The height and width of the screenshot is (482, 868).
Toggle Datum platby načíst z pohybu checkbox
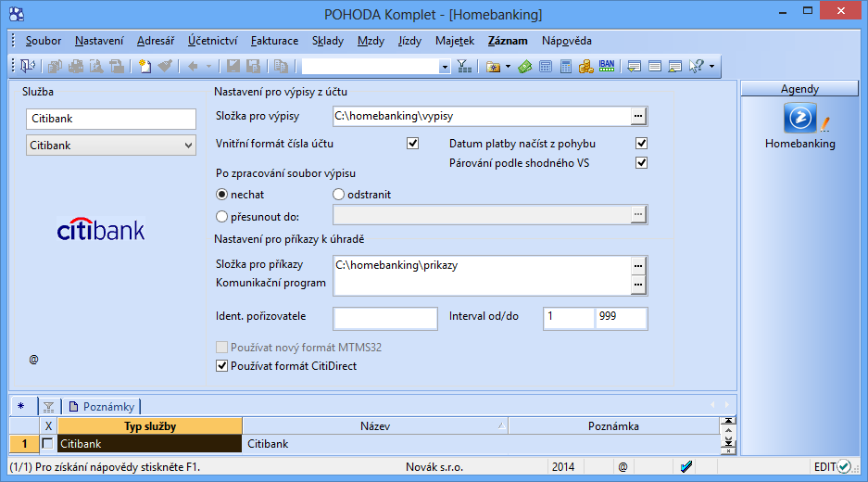click(x=642, y=144)
